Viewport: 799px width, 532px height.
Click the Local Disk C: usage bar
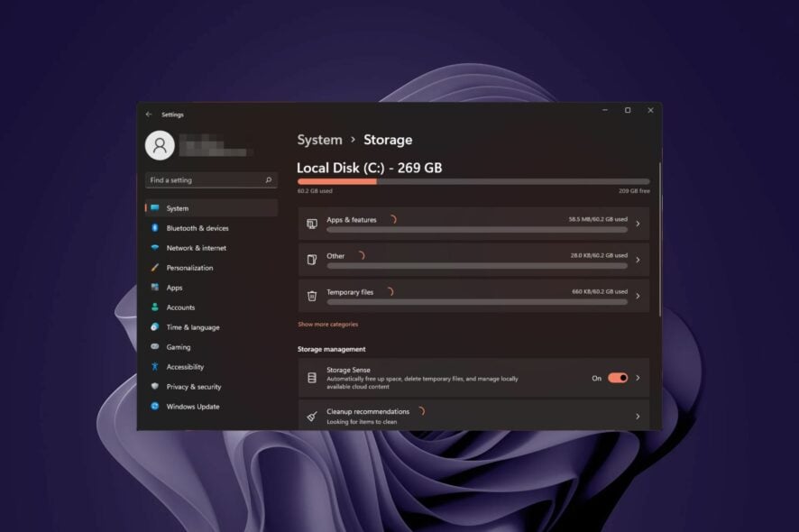click(x=473, y=181)
